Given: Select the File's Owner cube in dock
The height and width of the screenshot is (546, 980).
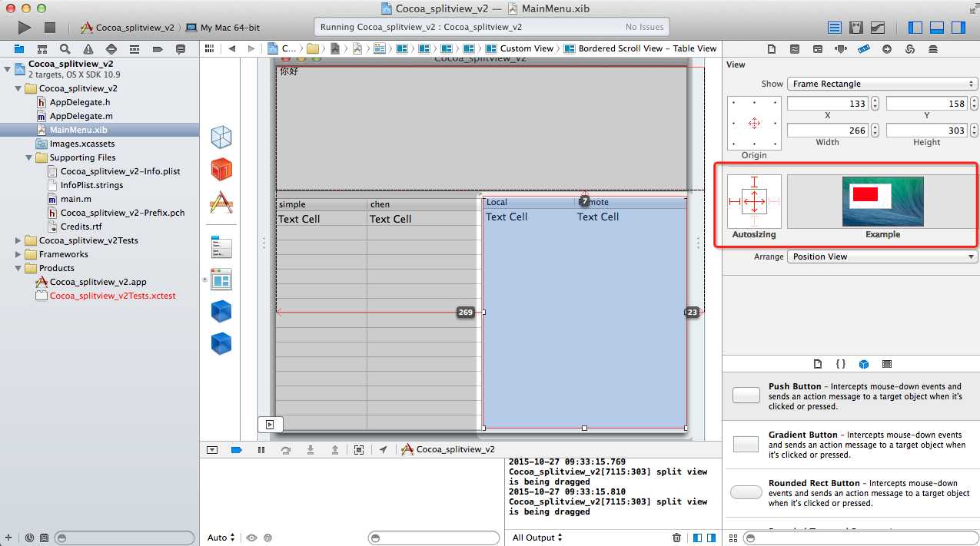Looking at the screenshot, I should click(221, 137).
